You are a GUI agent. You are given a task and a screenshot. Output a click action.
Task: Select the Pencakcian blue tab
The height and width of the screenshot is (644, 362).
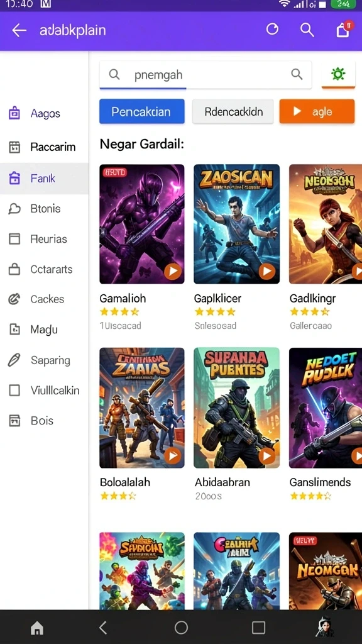pyautogui.click(x=141, y=111)
